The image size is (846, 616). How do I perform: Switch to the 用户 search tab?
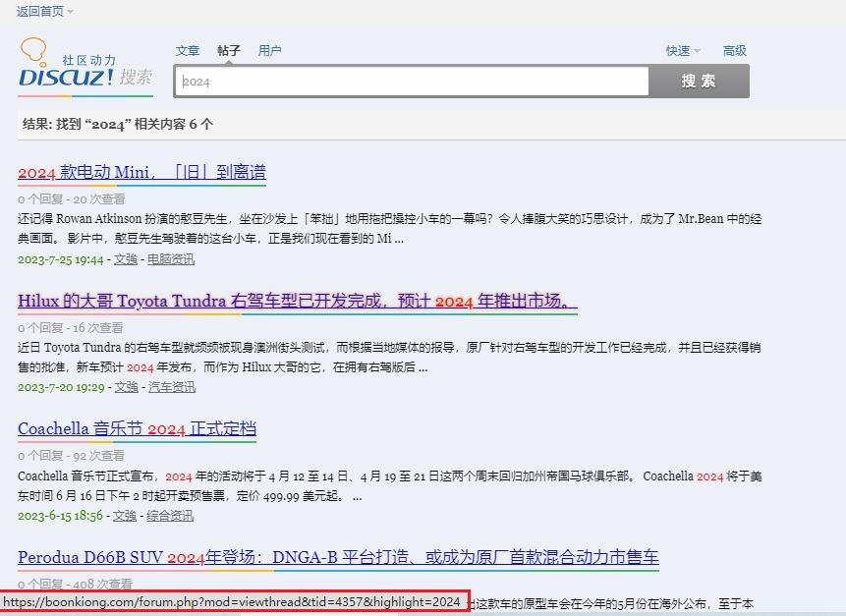coord(270,51)
